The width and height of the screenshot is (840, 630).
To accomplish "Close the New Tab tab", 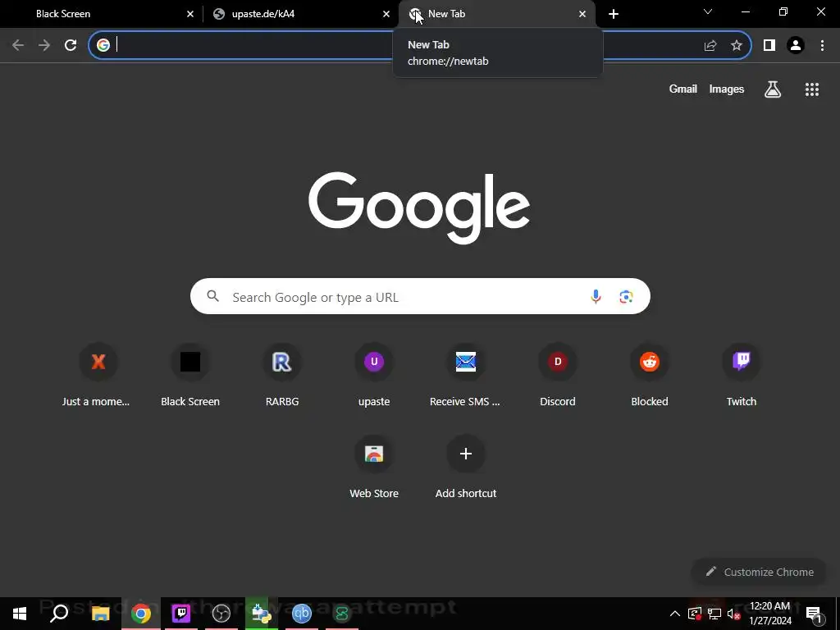I will [x=582, y=14].
